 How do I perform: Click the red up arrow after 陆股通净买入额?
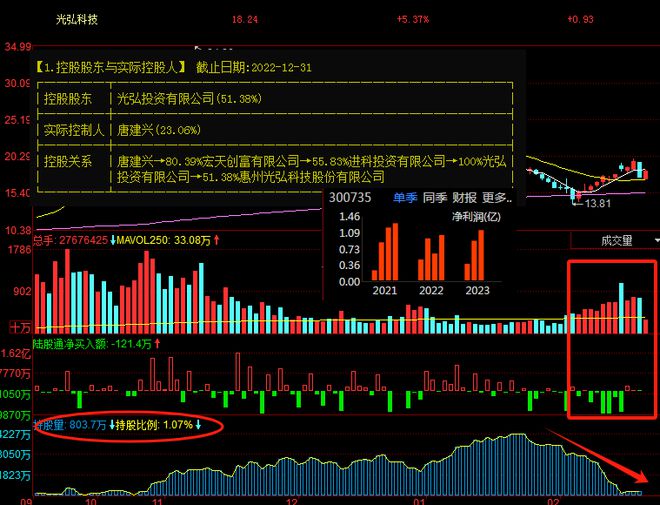pyautogui.click(x=157, y=344)
